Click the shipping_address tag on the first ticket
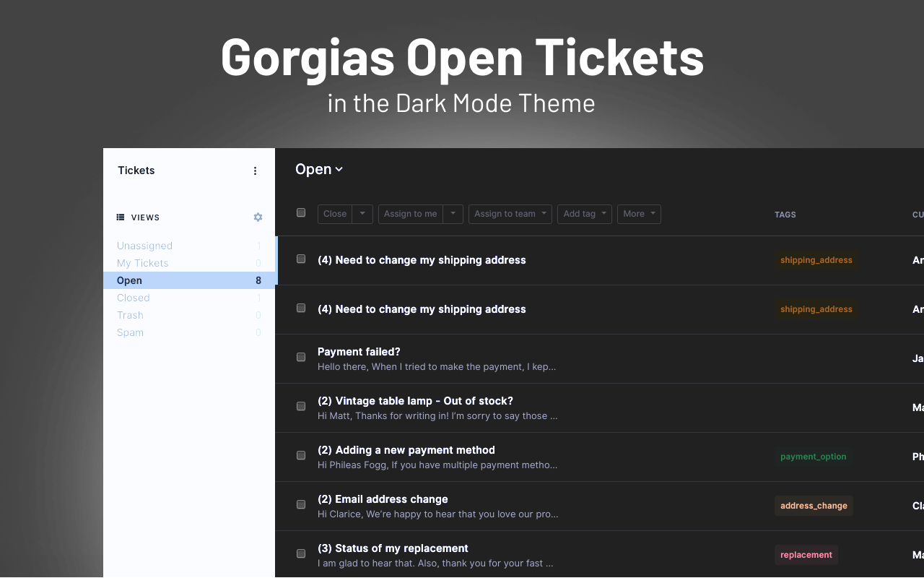 816,259
